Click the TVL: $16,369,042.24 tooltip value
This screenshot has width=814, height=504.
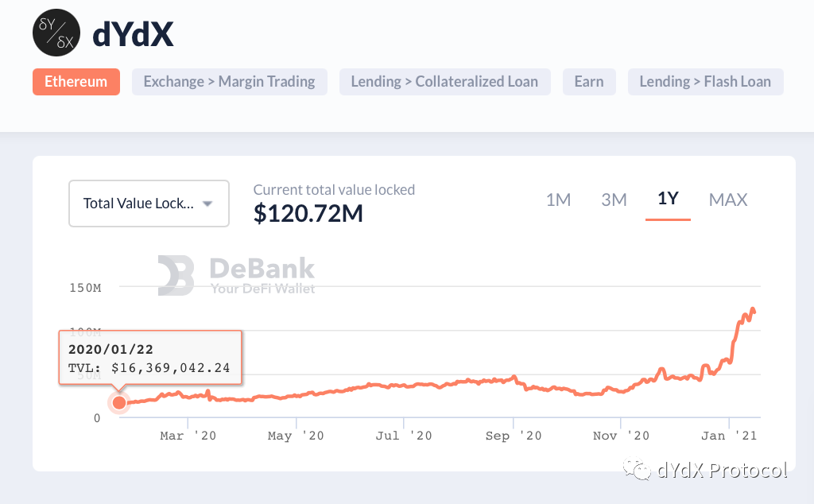[149, 368]
